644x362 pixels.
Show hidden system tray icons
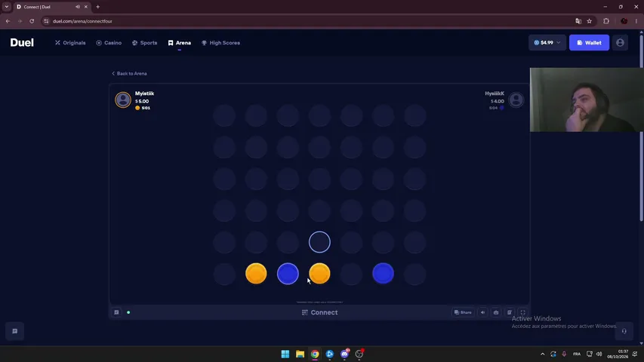point(543,354)
